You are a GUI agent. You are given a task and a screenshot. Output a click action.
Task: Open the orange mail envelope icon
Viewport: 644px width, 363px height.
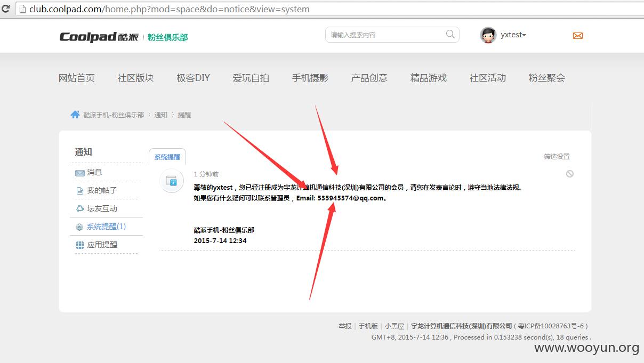(577, 36)
